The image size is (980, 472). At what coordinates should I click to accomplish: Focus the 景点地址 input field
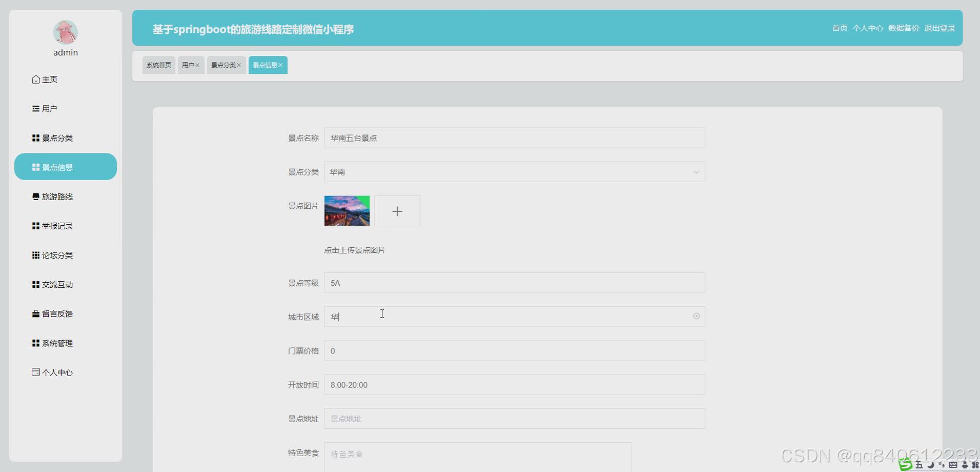click(x=515, y=419)
